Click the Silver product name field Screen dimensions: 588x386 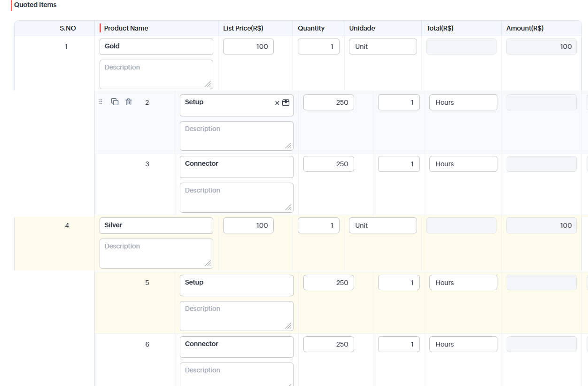click(156, 225)
